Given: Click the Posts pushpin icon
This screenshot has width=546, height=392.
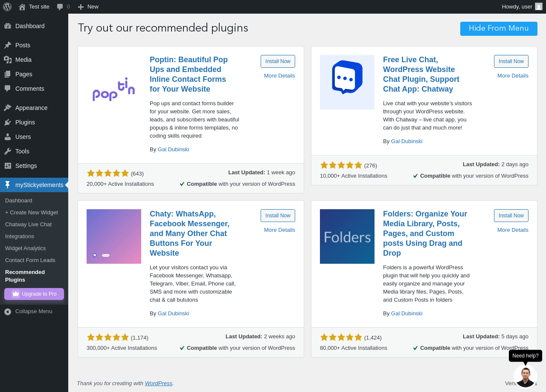Looking at the screenshot, I should [8, 45].
